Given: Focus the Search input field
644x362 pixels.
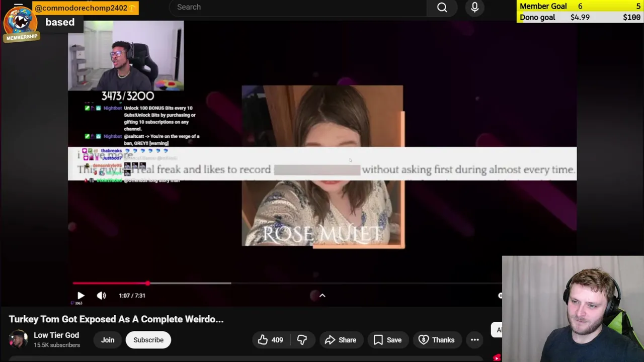Looking at the screenshot, I should (x=298, y=7).
